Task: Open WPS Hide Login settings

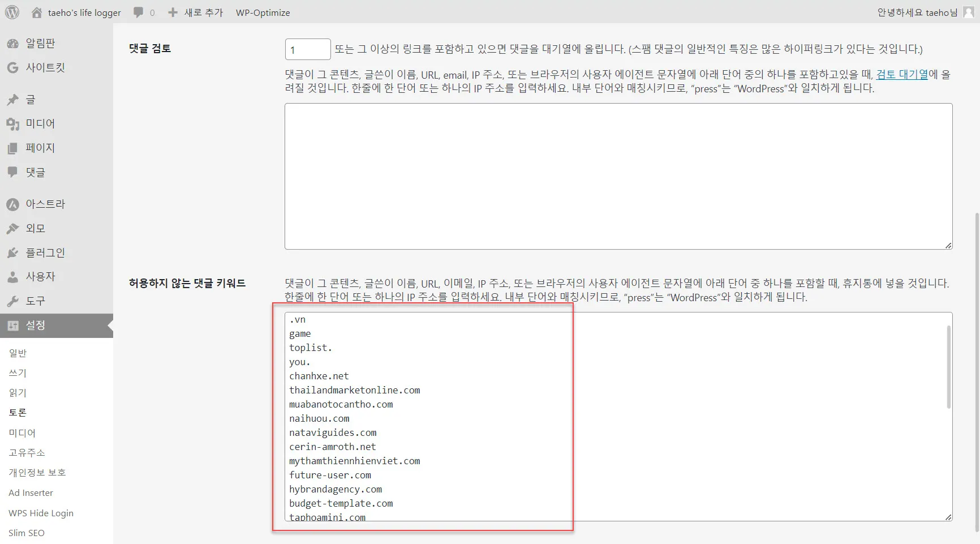Action: (41, 513)
